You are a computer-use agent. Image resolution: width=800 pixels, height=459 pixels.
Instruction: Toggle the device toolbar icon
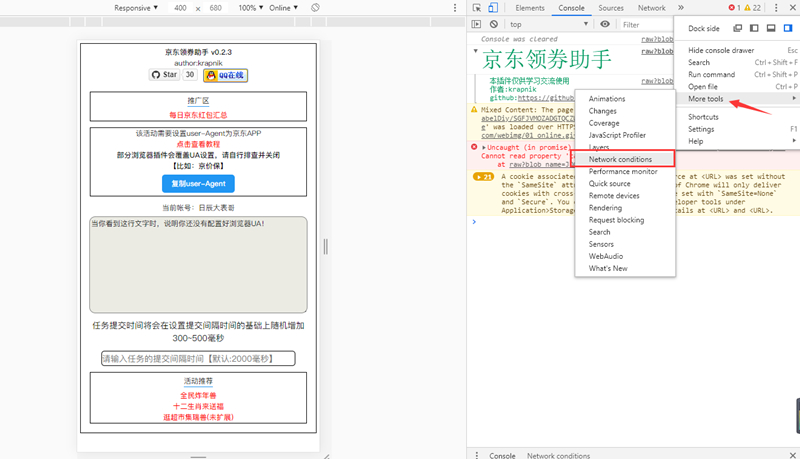(492, 8)
